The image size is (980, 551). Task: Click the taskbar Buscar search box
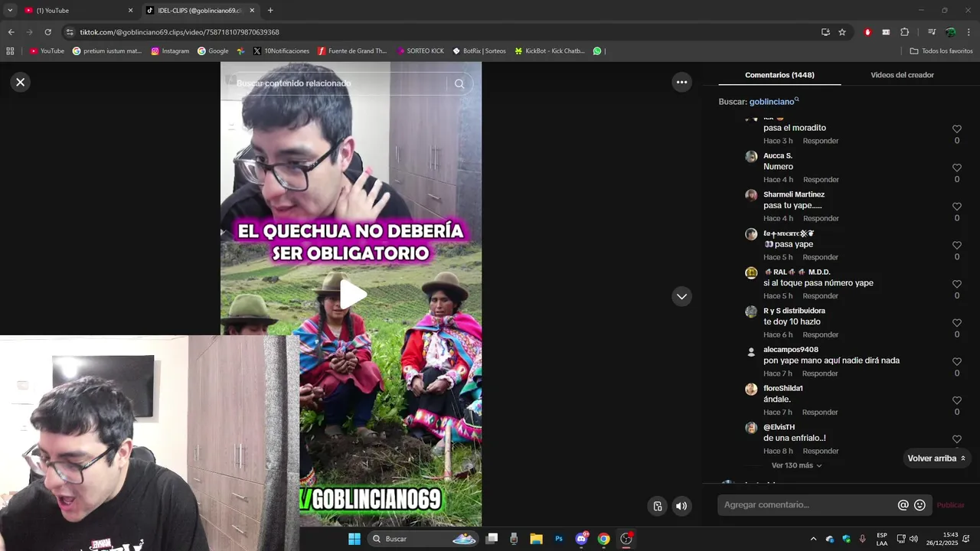(423, 539)
